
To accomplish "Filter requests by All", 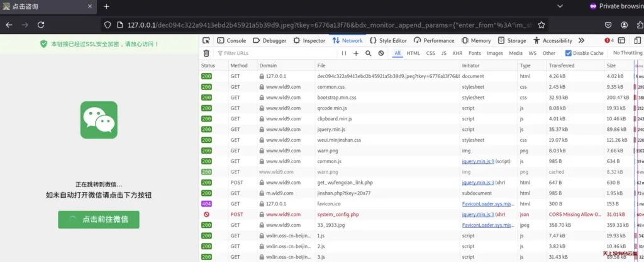I will click(x=397, y=53).
